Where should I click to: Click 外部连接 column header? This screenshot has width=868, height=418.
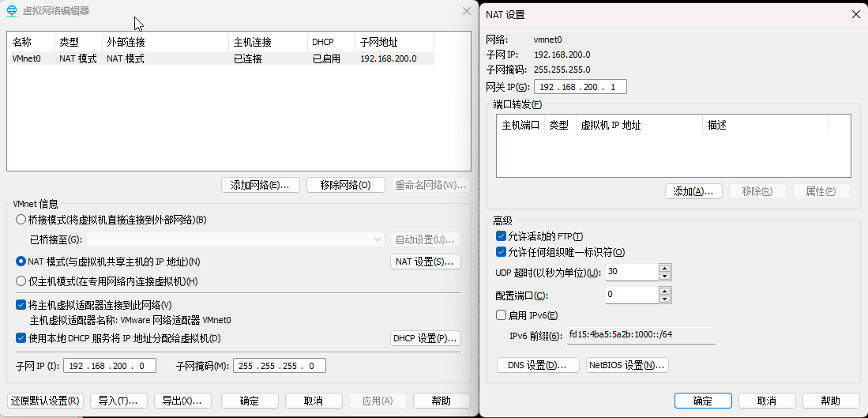tap(166, 43)
